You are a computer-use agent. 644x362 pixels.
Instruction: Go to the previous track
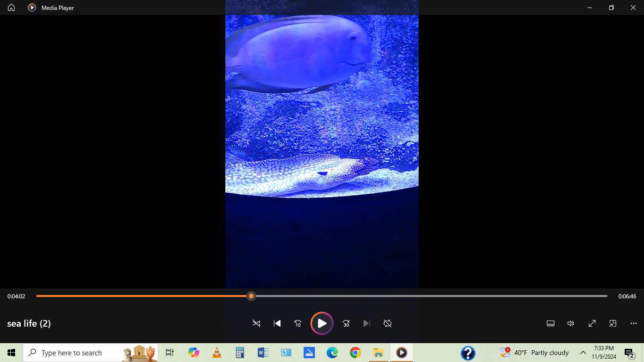point(277,323)
